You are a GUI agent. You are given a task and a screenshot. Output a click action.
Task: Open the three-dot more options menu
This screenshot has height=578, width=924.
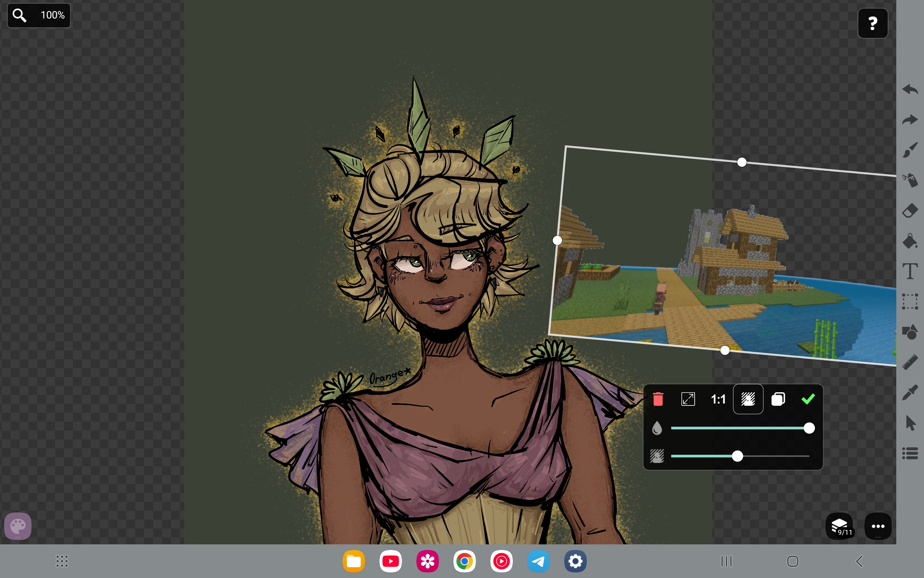tap(878, 527)
